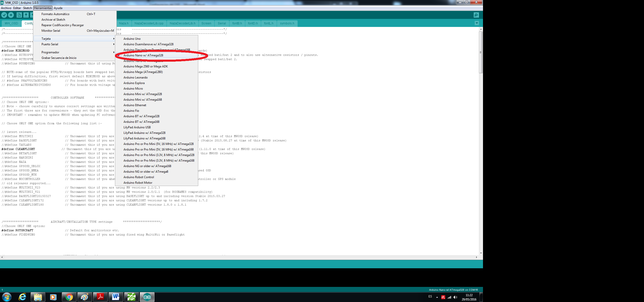Open Windows Media Player from the taskbar
This screenshot has width=644, height=302.
click(x=53, y=297)
